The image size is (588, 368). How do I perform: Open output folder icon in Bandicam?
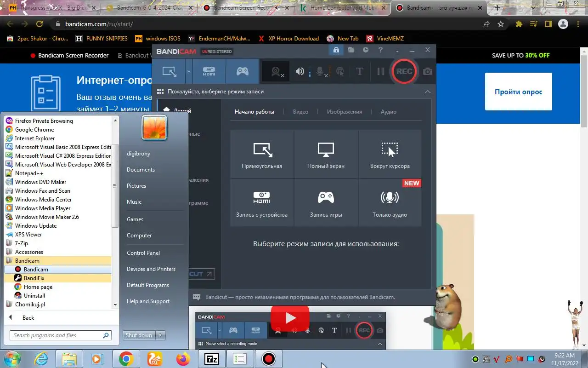pyautogui.click(x=351, y=50)
